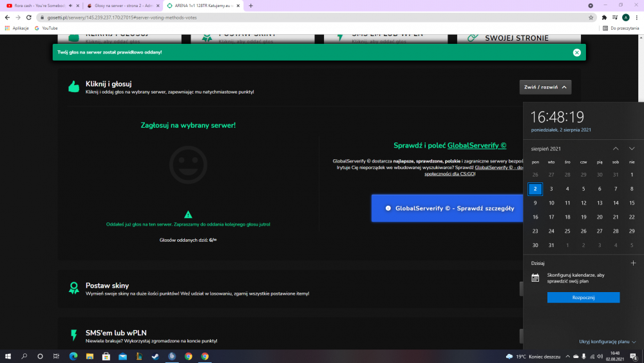This screenshot has height=363, width=644.
Task: Add event with plus next to Dzisiaj
Action: click(633, 263)
